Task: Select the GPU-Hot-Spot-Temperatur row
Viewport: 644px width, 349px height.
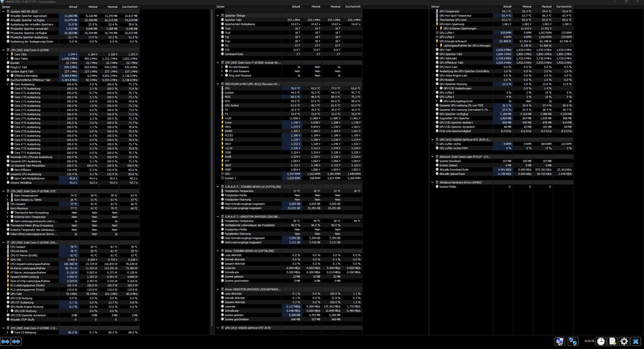Action: pyautogui.click(x=455, y=16)
